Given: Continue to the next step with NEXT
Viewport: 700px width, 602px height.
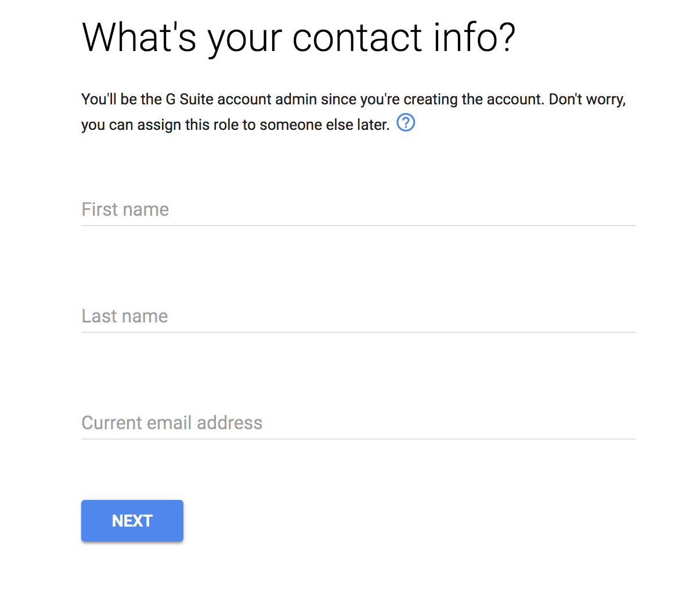Looking at the screenshot, I should (132, 521).
